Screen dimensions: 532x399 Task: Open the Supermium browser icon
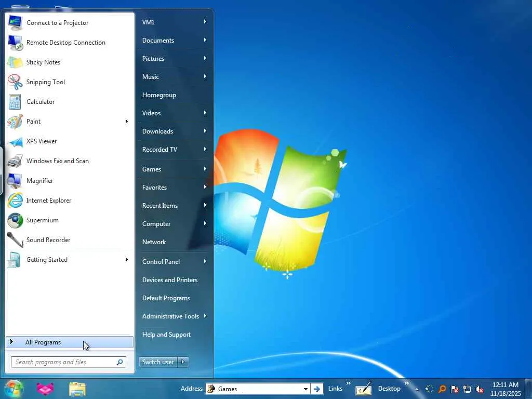15,220
